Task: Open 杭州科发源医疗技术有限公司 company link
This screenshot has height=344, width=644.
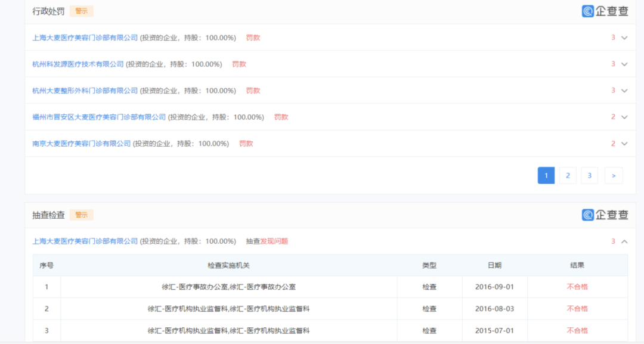Action: [x=78, y=64]
